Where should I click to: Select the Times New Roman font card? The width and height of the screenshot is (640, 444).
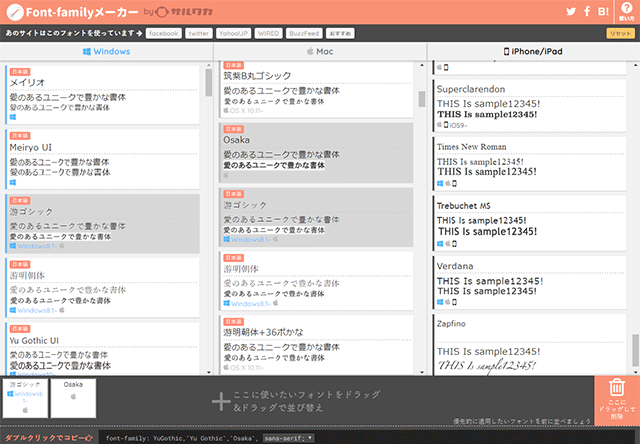[x=529, y=164]
